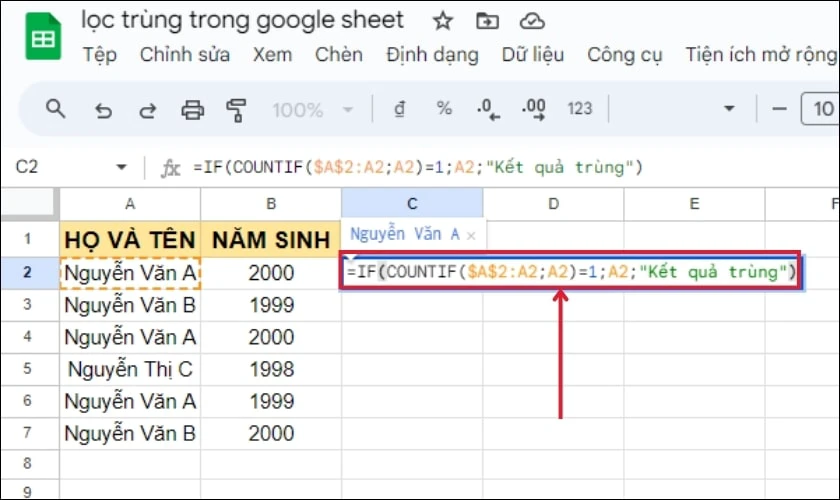Select cell A7 Nguyễn Văn B
Viewport: 840px width, 500px height.
130,433
